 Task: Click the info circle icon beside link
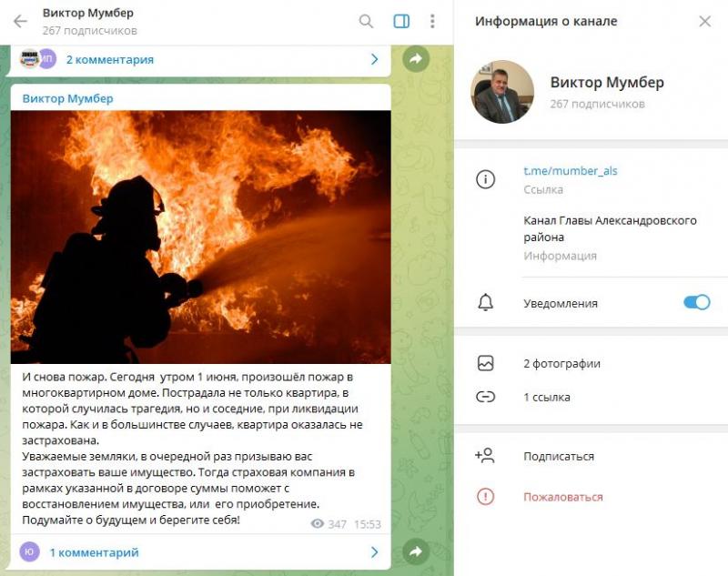pos(486,179)
